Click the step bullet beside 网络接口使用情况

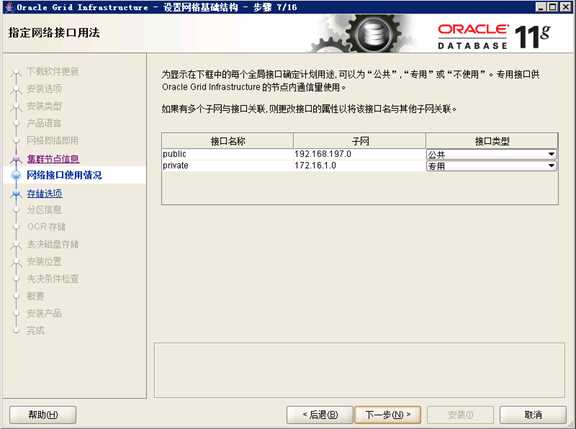point(16,176)
